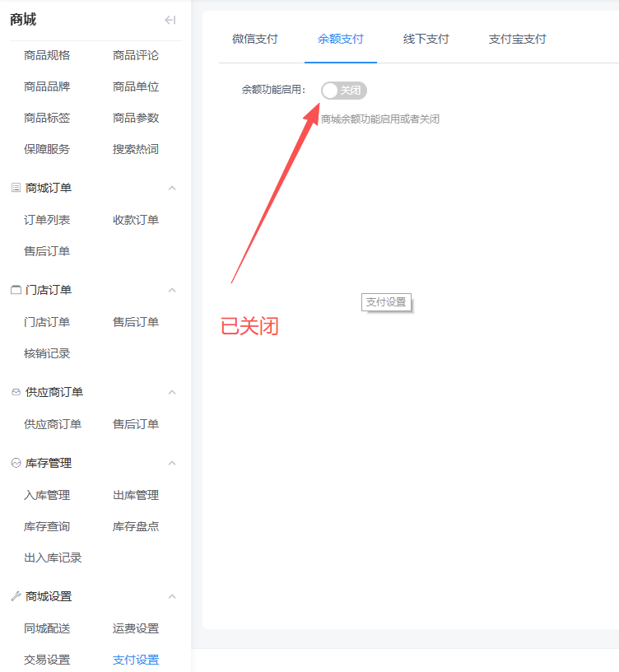
Task: Collapse the 商城设置 section chevron
Action: 172,596
